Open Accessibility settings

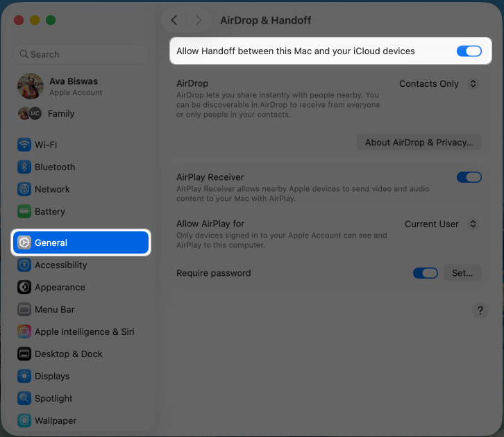pos(81,265)
